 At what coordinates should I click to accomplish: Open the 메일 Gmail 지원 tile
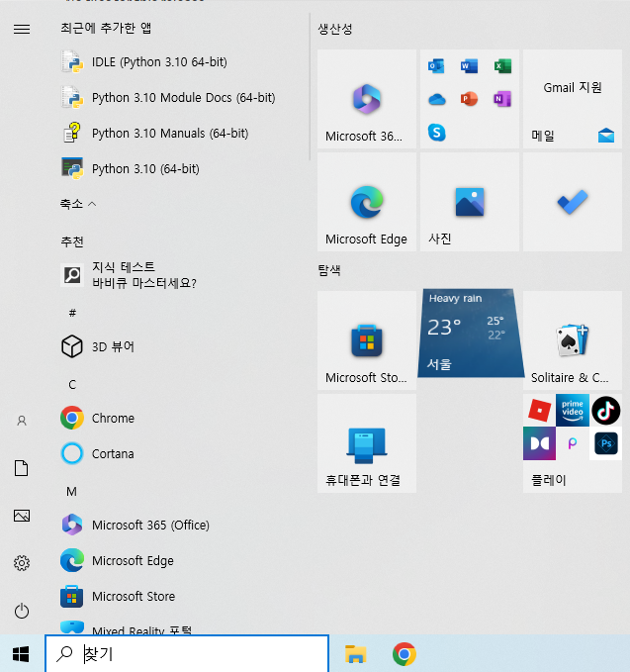pyautogui.click(x=573, y=99)
